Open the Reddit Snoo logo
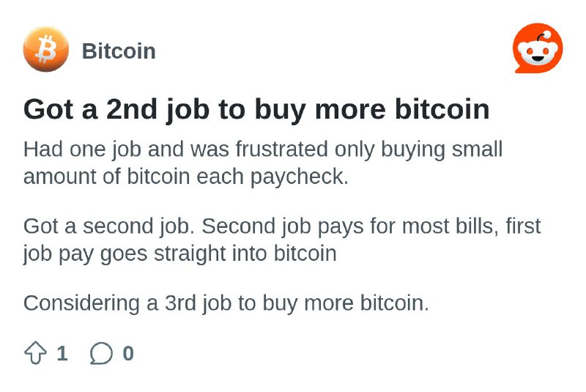Image resolution: width=586 pixels, height=392 pixels. (538, 48)
